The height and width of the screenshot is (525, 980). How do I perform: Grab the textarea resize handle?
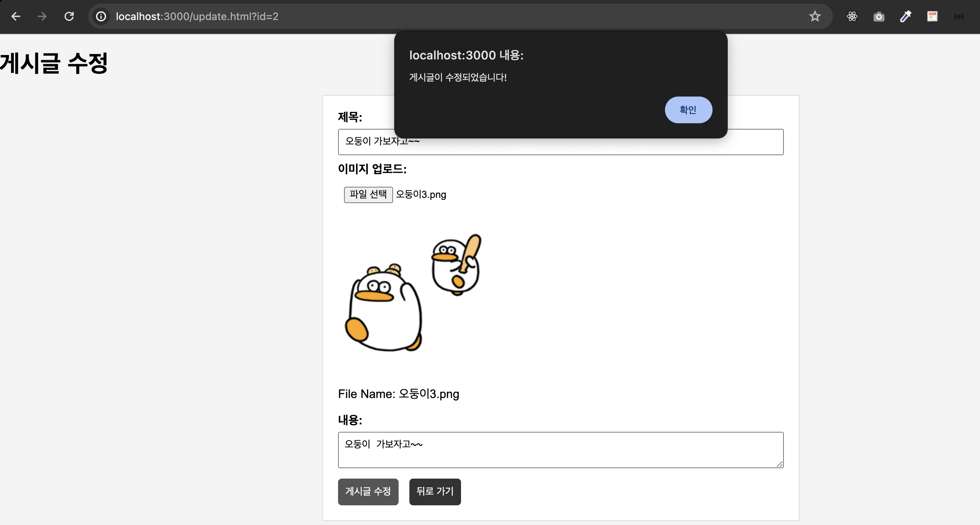(779, 464)
